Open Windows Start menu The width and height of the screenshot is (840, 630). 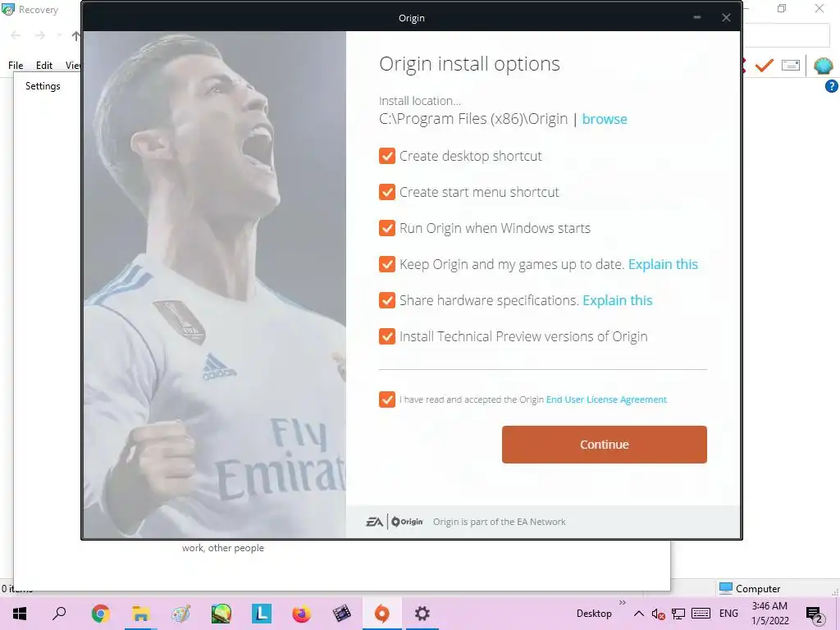[x=20, y=614]
